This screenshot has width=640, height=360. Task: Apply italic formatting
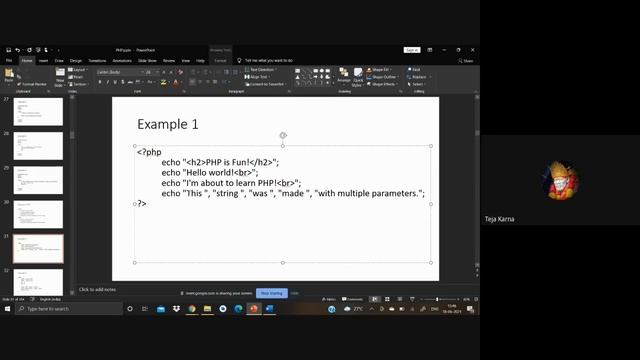point(107,82)
